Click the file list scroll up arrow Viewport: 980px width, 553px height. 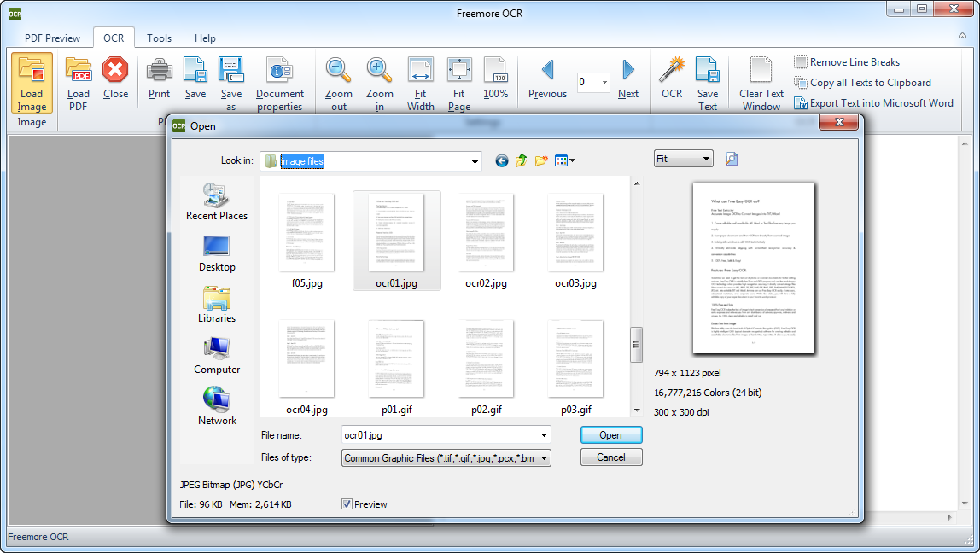(637, 183)
